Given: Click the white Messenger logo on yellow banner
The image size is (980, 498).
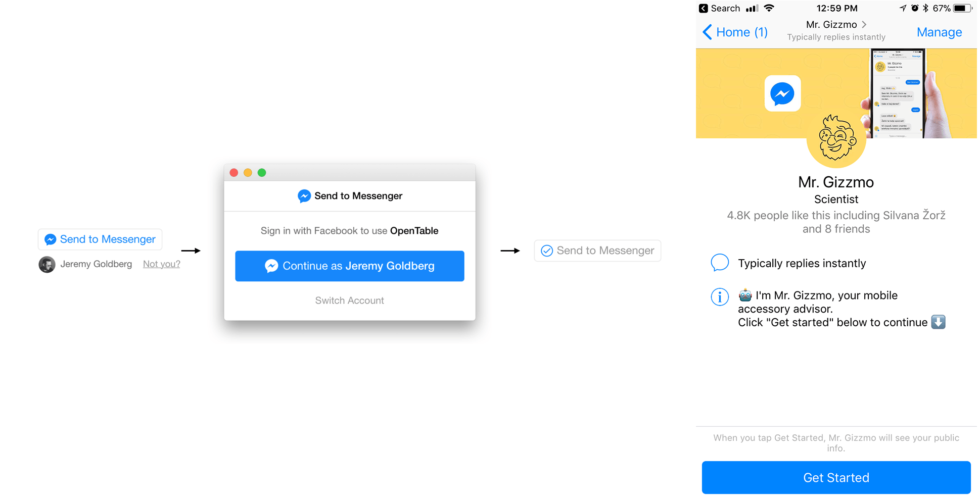Looking at the screenshot, I should (782, 93).
